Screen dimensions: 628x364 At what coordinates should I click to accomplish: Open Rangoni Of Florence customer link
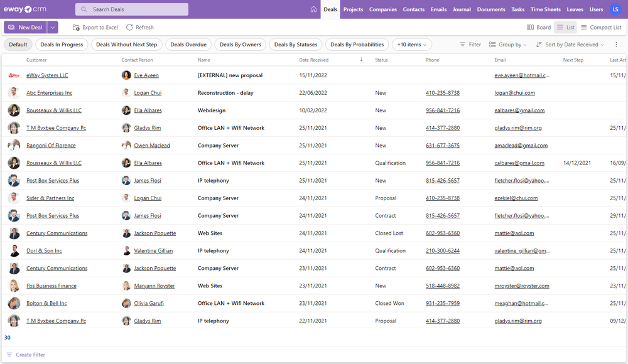point(51,146)
